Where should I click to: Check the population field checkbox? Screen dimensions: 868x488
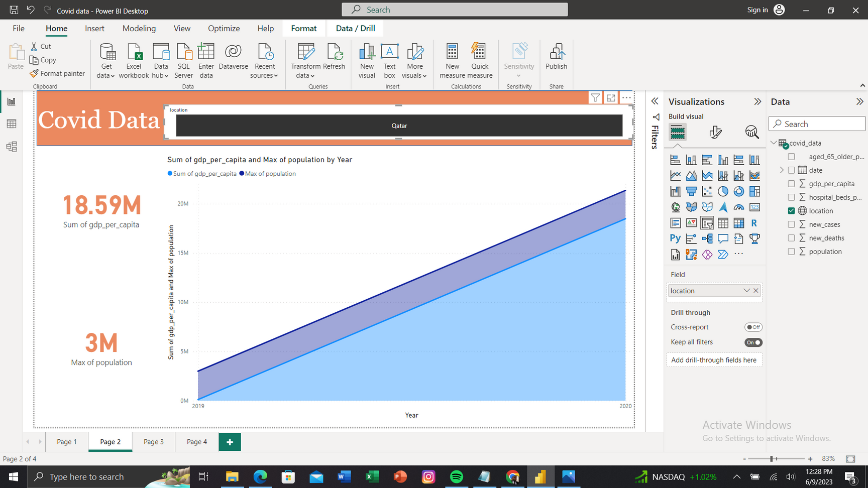[x=791, y=252]
